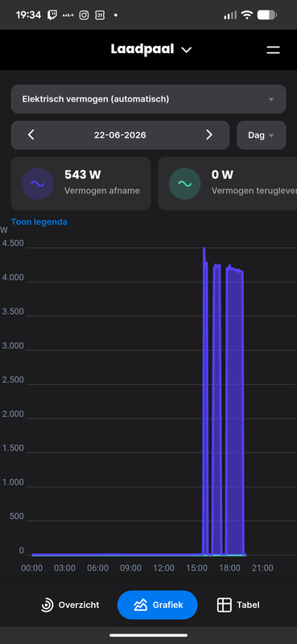Tap the 21:00 time axis label

[262, 568]
